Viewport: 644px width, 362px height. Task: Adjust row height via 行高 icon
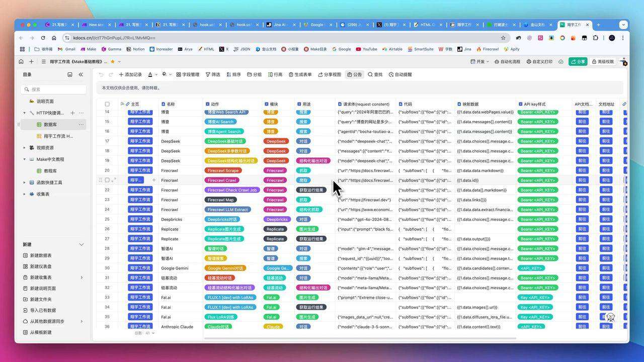[x=275, y=74]
